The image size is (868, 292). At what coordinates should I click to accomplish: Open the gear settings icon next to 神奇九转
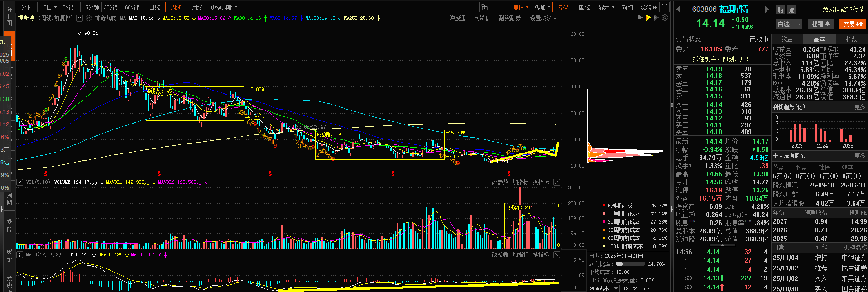(89, 19)
